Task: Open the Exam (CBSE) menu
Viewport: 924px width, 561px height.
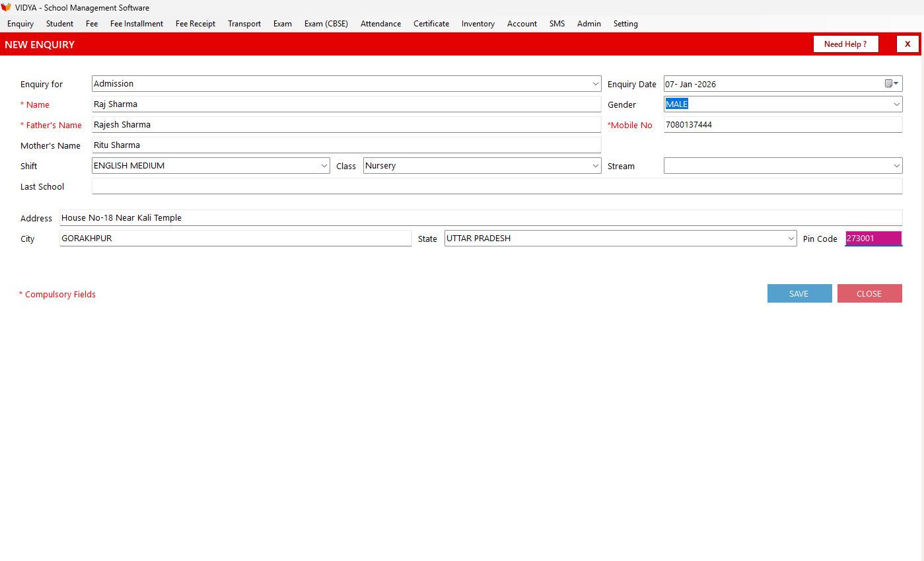Action: coord(326,24)
